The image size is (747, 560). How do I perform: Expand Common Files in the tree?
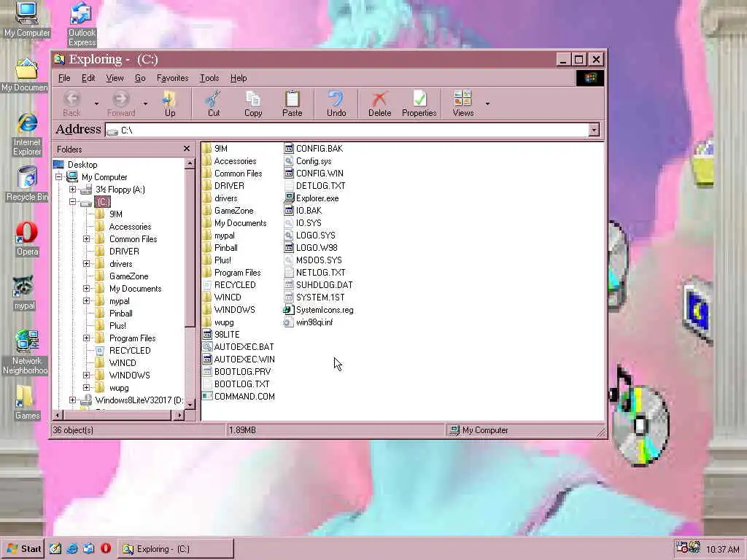pos(86,239)
